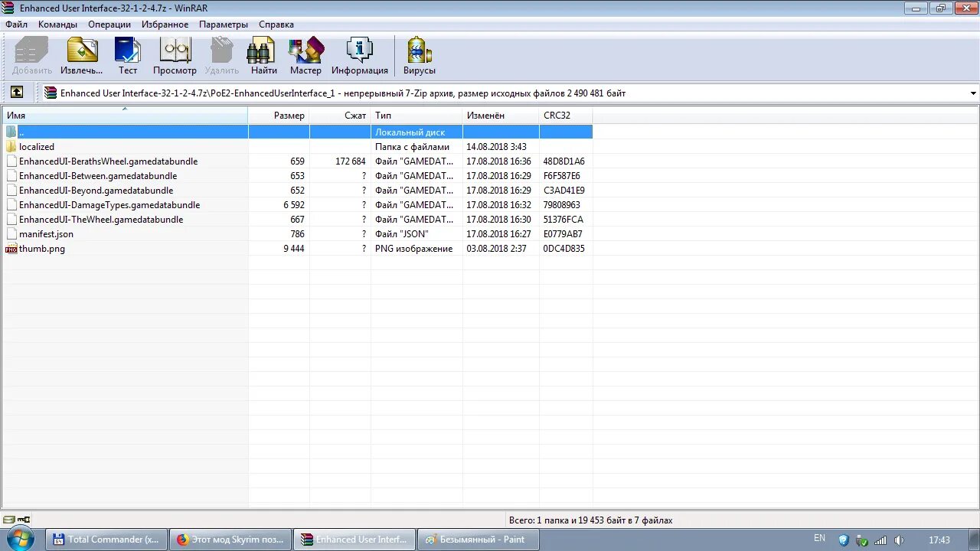Image resolution: width=980 pixels, height=551 pixels.
Task: Open the Избранное menu
Action: [x=165, y=24]
